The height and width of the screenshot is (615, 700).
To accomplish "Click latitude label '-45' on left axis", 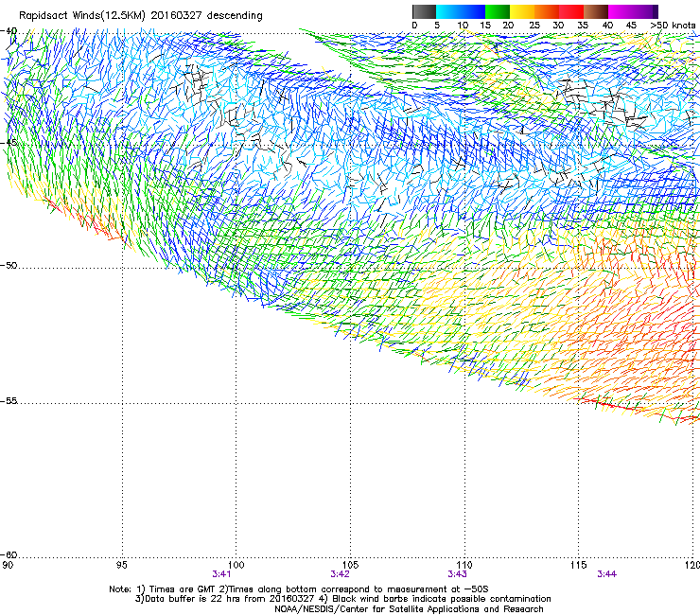I will (9, 143).
